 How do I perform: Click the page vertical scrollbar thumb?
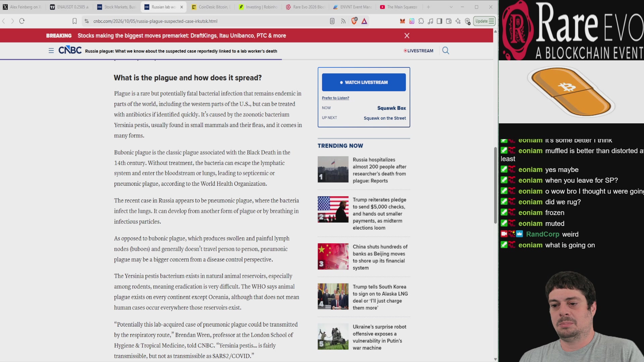[x=495, y=185]
